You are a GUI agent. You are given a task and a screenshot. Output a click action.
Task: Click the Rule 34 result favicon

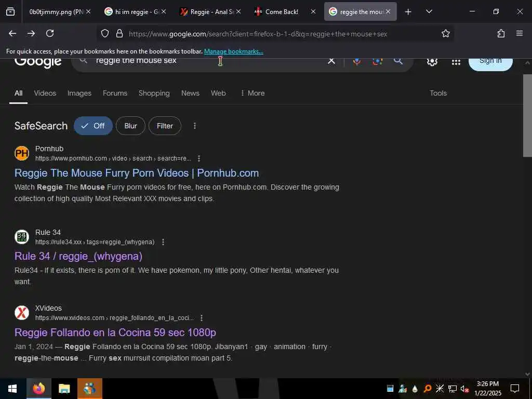click(22, 237)
